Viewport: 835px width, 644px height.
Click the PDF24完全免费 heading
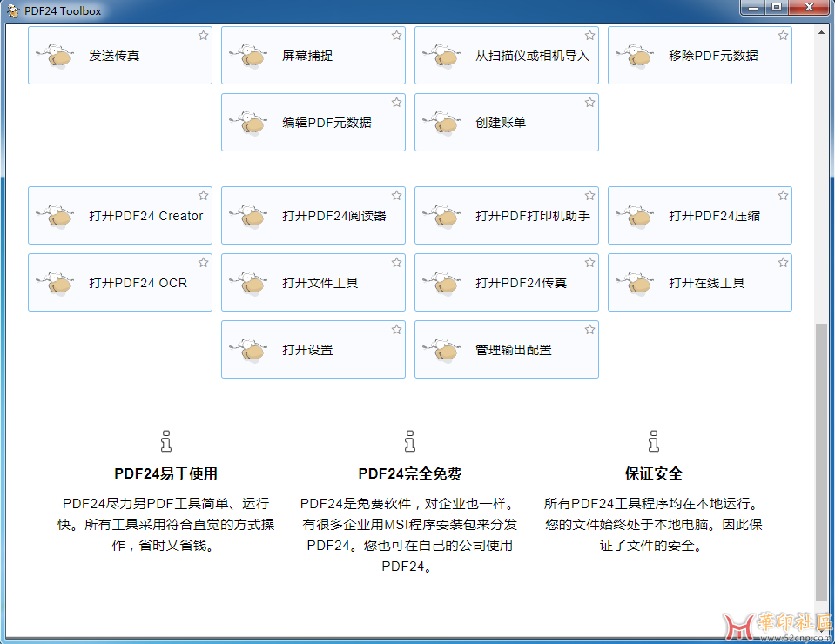pos(409,473)
